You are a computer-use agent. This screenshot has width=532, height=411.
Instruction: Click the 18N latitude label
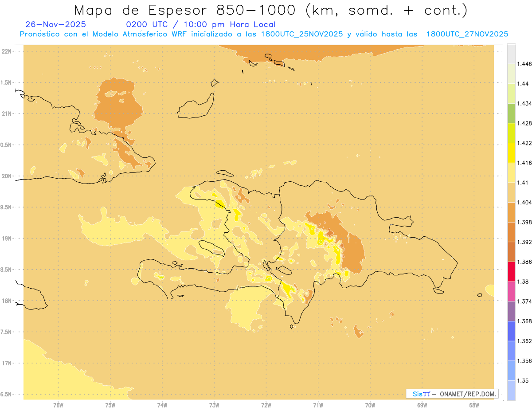(x=7, y=301)
